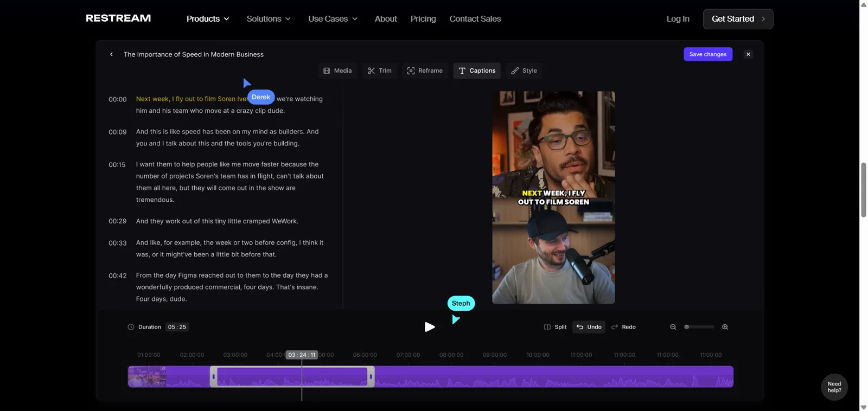Expand the Products dropdown menu

[x=208, y=19]
